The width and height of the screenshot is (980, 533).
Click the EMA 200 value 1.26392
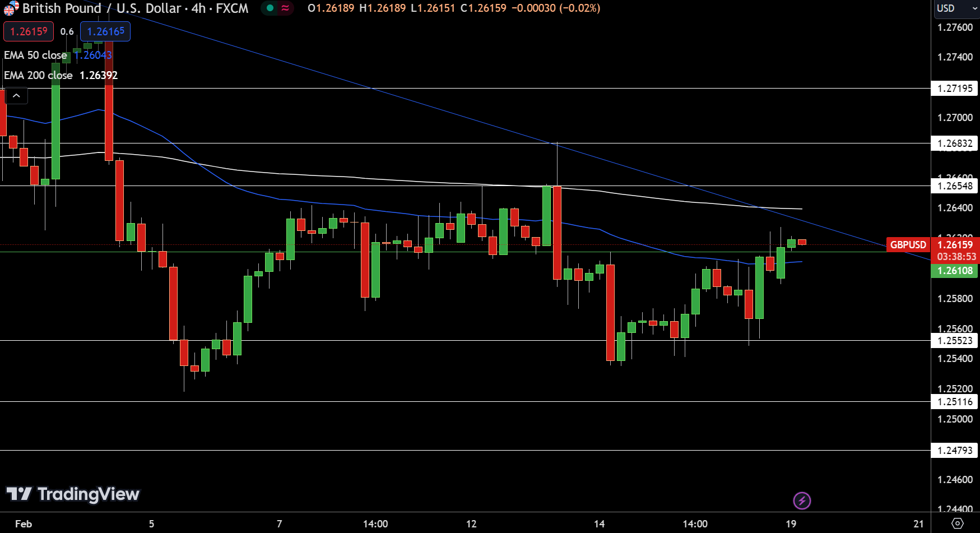(99, 75)
